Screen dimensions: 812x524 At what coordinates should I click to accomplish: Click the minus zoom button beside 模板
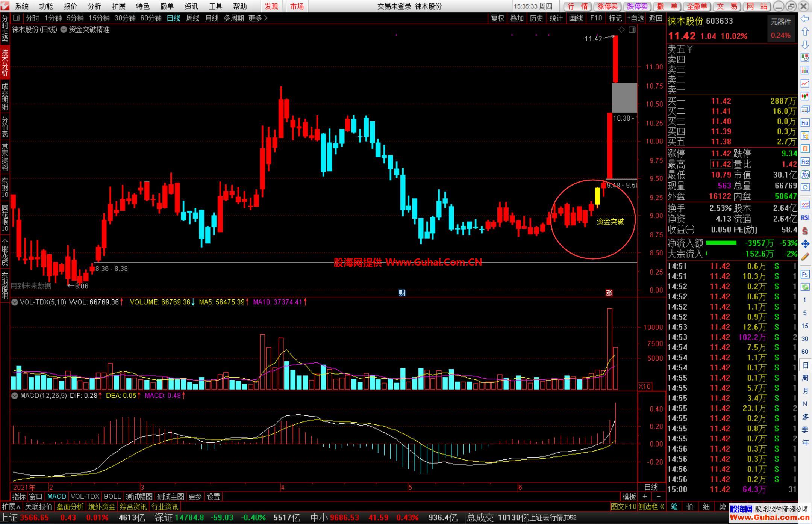(658, 497)
